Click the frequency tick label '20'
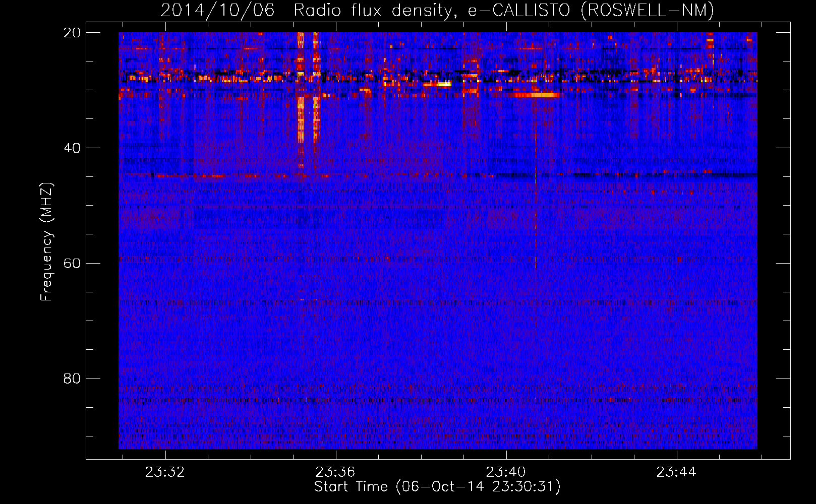Viewport: 816px width, 504px height. 72,33
